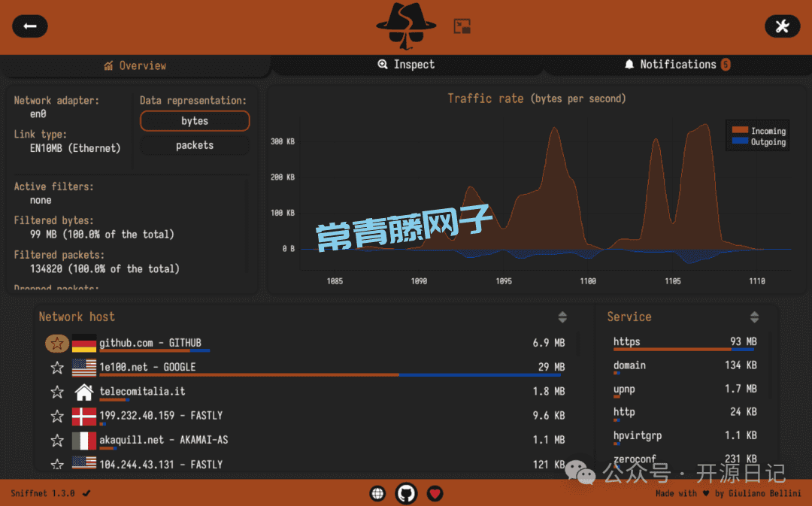The image size is (812, 506).
Task: Click the Notifications count badge
Action: click(x=726, y=64)
